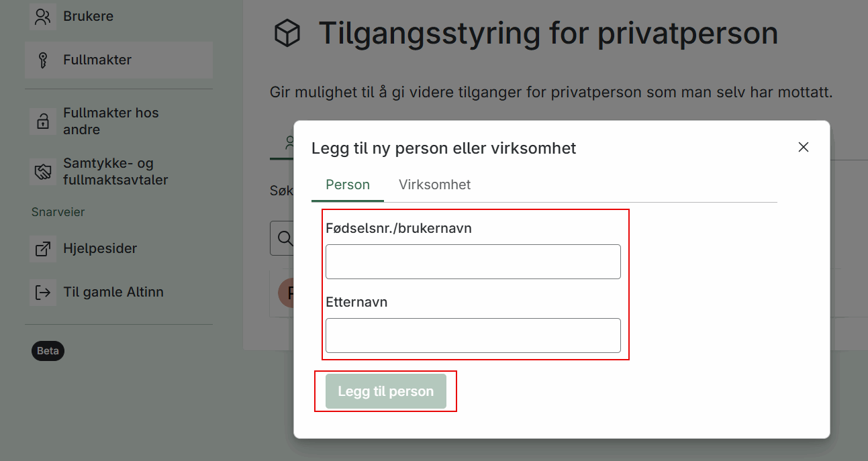The image size is (868, 461).
Task: Click the Brukere people icon
Action: click(43, 17)
